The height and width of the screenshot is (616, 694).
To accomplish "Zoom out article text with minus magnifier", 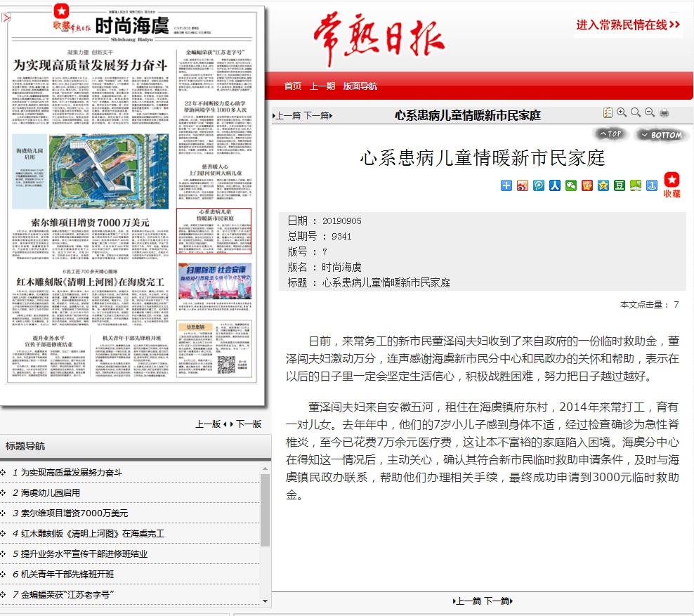I will pyautogui.click(x=650, y=112).
